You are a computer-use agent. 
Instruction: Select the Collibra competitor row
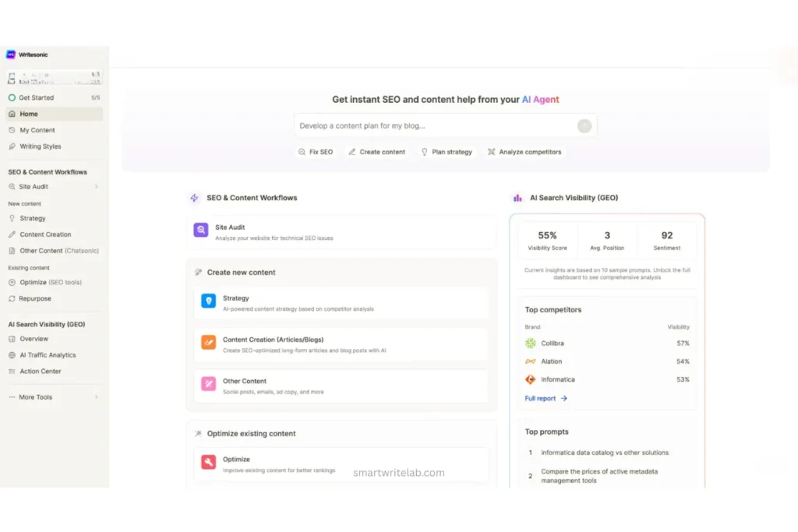pyautogui.click(x=607, y=344)
